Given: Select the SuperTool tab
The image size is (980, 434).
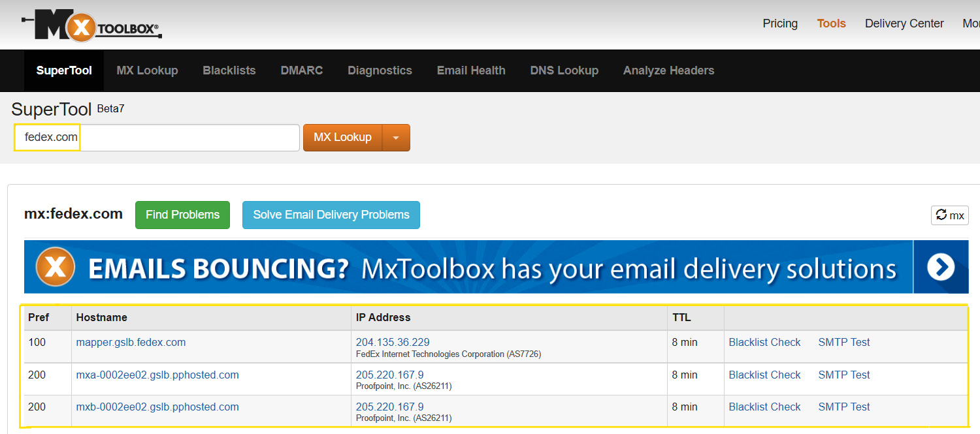Looking at the screenshot, I should 64,70.
